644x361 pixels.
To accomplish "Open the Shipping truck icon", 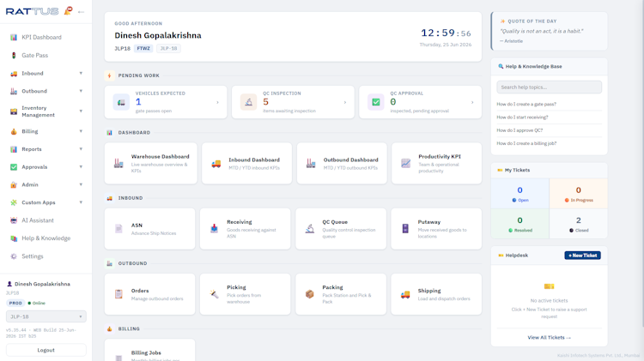I will click(405, 294).
